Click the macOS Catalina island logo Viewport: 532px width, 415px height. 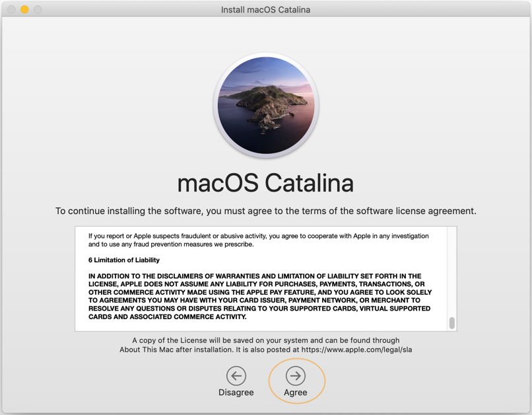[x=266, y=105]
